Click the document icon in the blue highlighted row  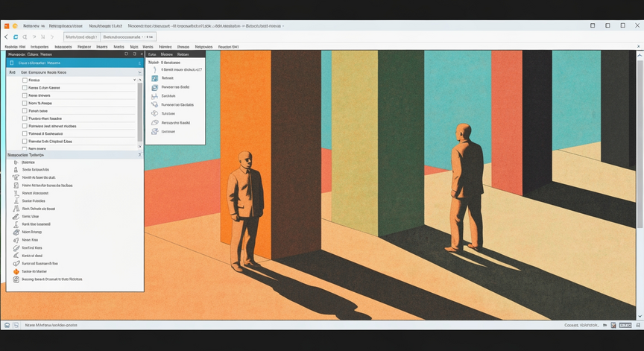pos(11,63)
